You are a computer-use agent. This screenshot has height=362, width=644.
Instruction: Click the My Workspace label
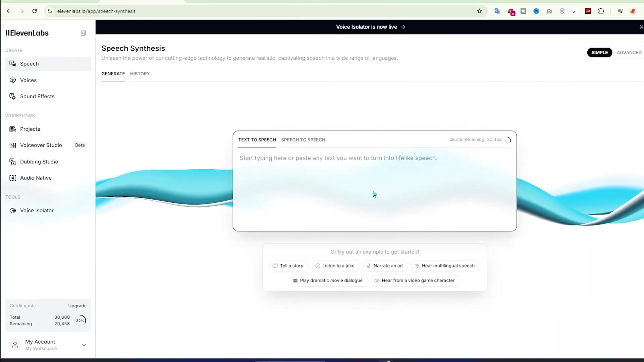click(41, 349)
